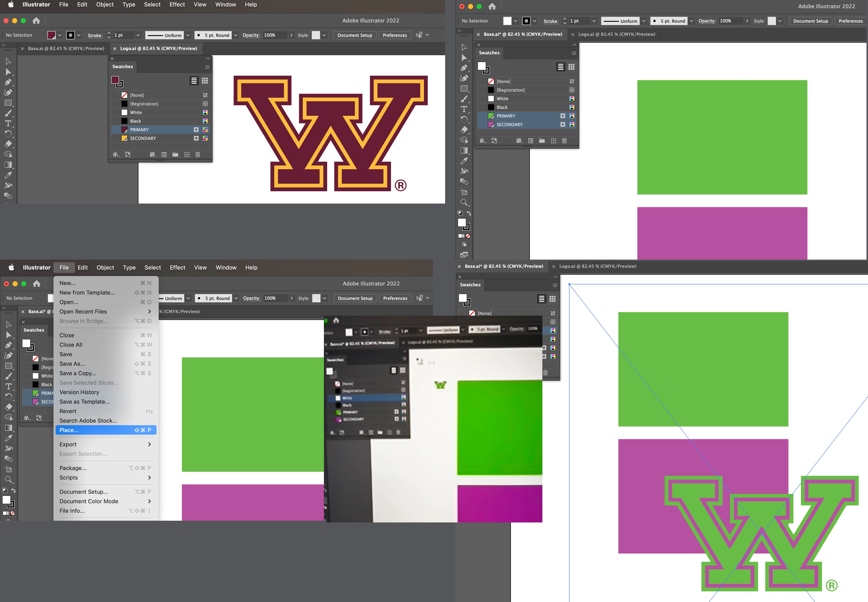868x602 pixels.
Task: Pick the Zoom tool in the top-right toolbar
Action: (464, 202)
